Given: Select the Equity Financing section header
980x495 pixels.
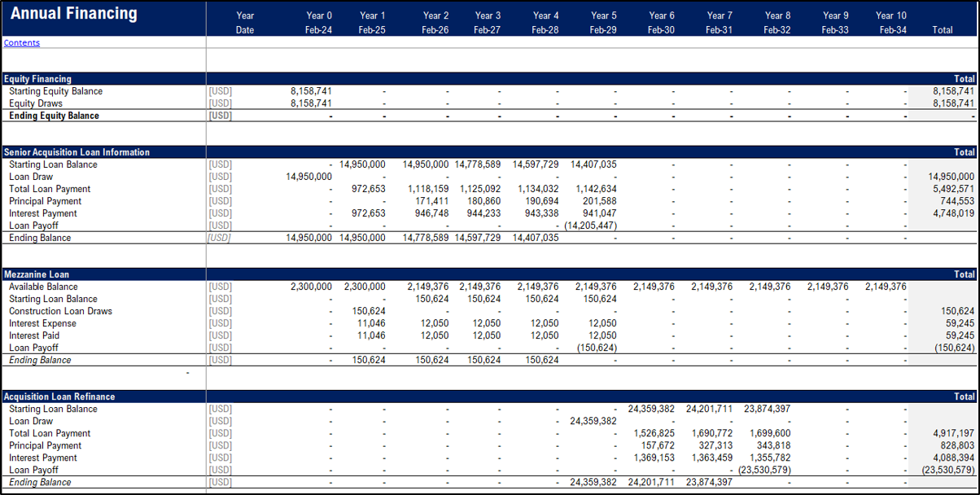Looking at the screenshot, I should [37, 79].
